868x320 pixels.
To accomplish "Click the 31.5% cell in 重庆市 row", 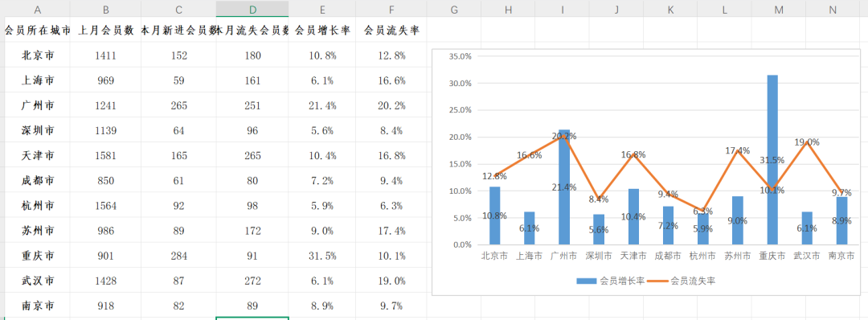I will (322, 255).
